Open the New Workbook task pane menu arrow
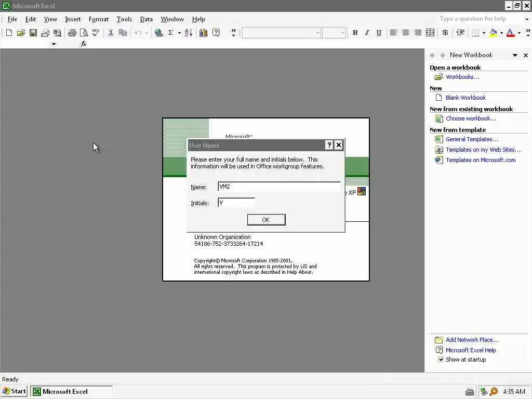 515,55
